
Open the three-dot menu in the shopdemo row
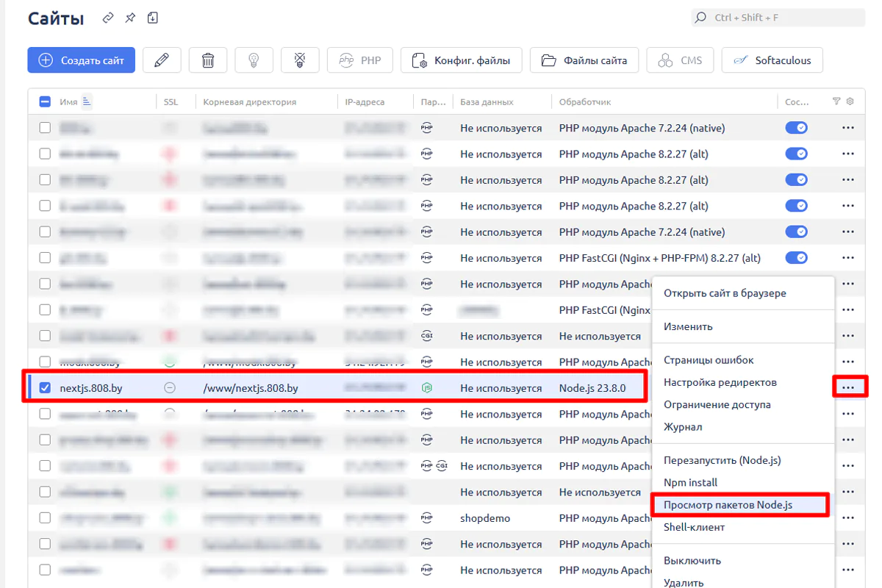(x=848, y=518)
